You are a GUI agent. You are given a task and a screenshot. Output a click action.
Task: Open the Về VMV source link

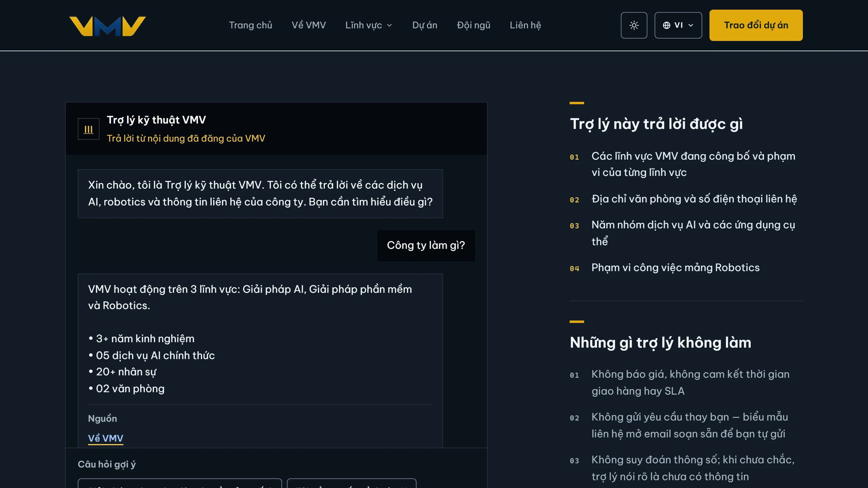pos(105,438)
